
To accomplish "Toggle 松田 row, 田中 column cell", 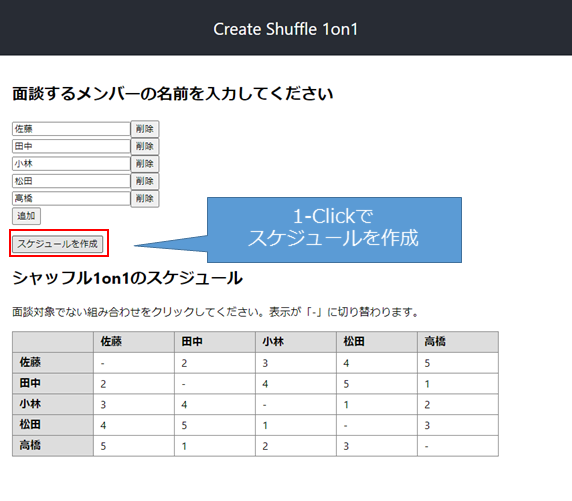I will tap(215, 425).
